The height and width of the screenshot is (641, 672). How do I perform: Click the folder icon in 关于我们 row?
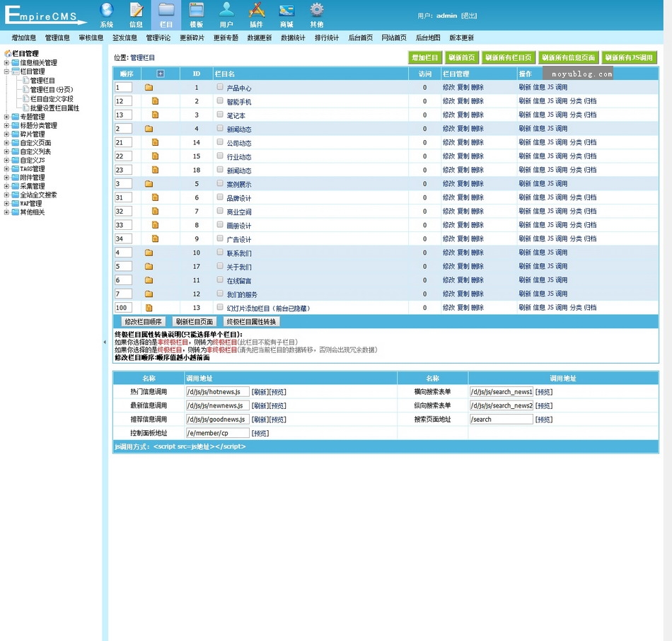click(149, 266)
